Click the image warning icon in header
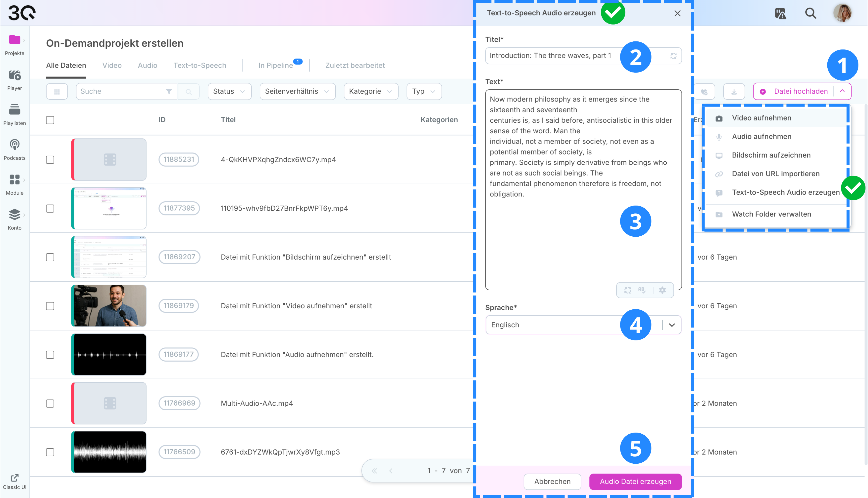Viewport: 868px width, 498px height. coord(780,13)
